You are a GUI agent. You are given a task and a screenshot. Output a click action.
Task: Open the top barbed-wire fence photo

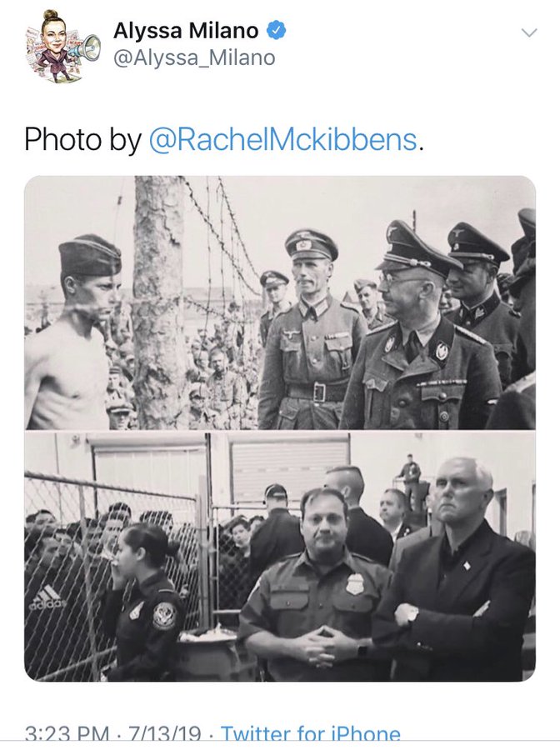(280, 302)
